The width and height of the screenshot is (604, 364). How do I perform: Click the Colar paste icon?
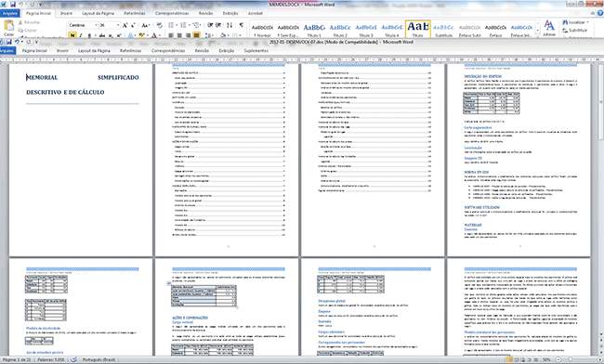[x=8, y=26]
